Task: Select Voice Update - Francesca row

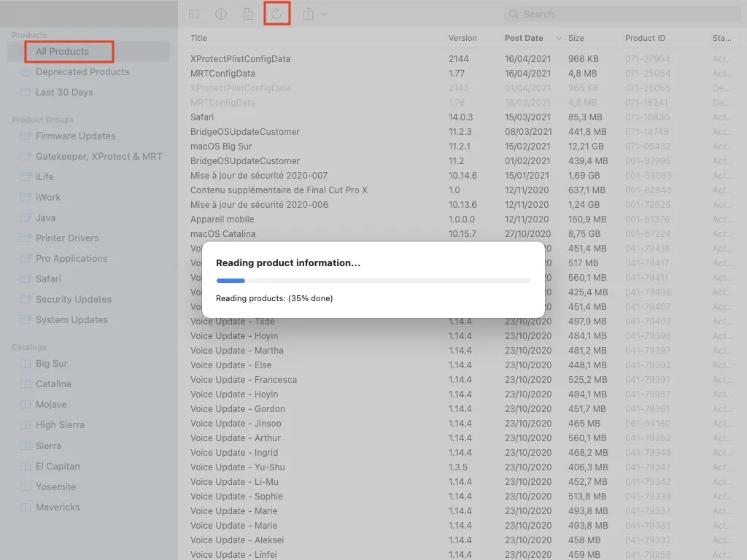Action: (462, 380)
